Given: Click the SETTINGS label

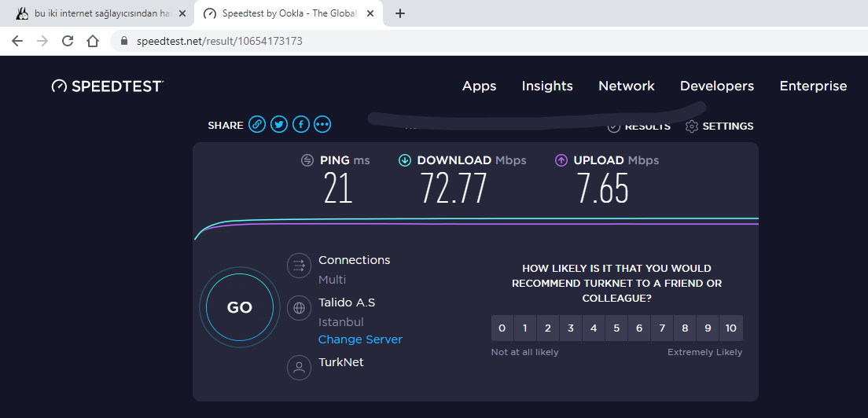Looking at the screenshot, I should pyautogui.click(x=728, y=126).
